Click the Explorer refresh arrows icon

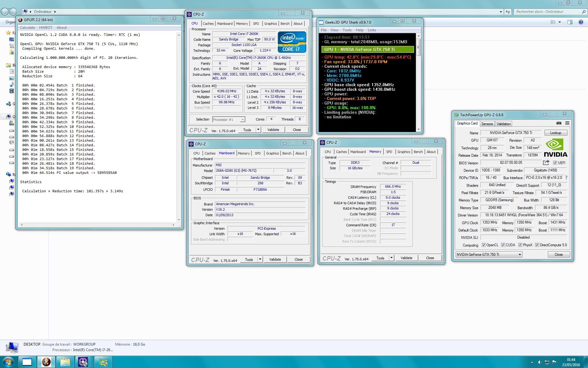(508, 12)
